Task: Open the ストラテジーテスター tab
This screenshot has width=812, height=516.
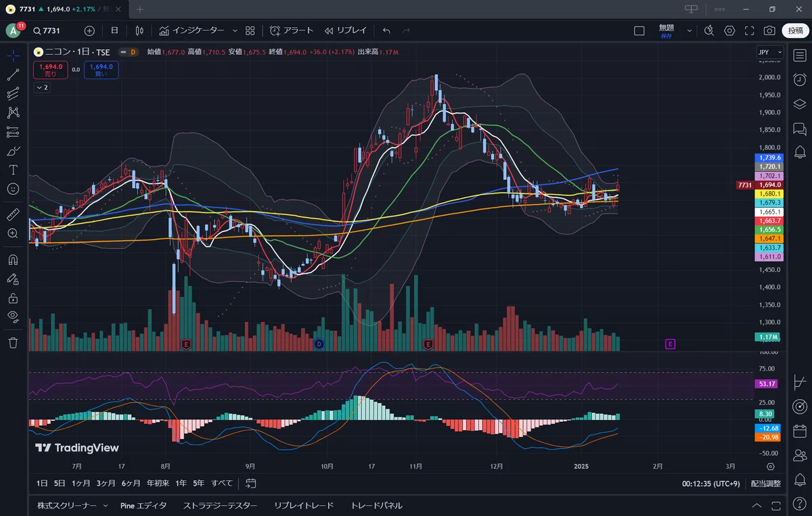Action: 220,505
